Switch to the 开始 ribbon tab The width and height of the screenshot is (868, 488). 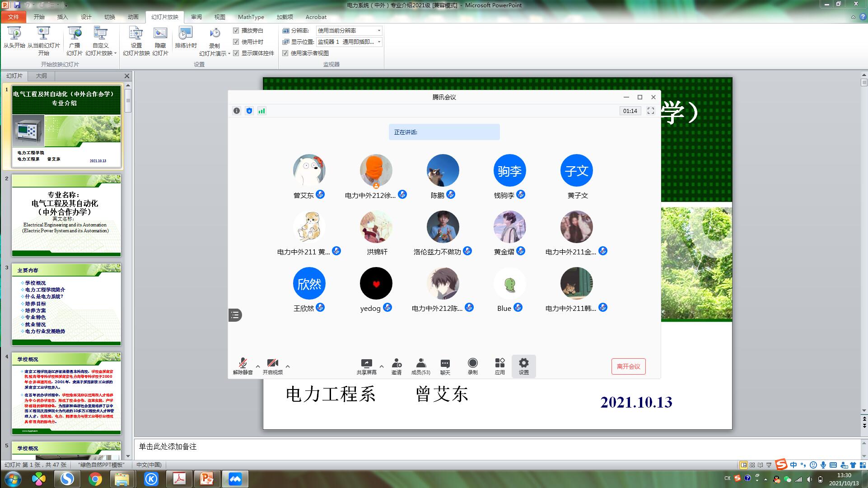point(39,17)
